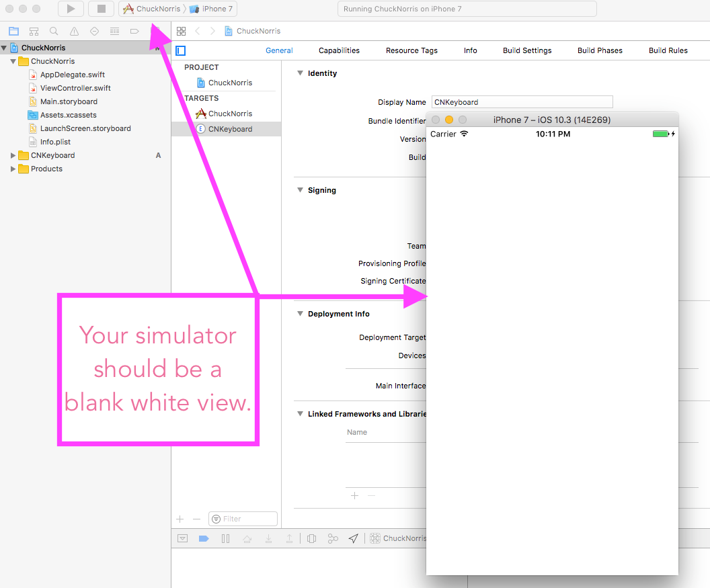This screenshot has height=588, width=710.
Task: Open the Breakpoint navigator icon
Action: [134, 31]
